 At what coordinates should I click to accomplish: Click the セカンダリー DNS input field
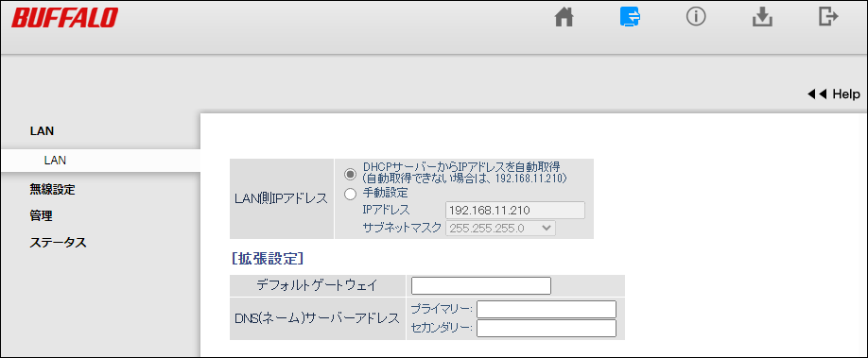[547, 328]
